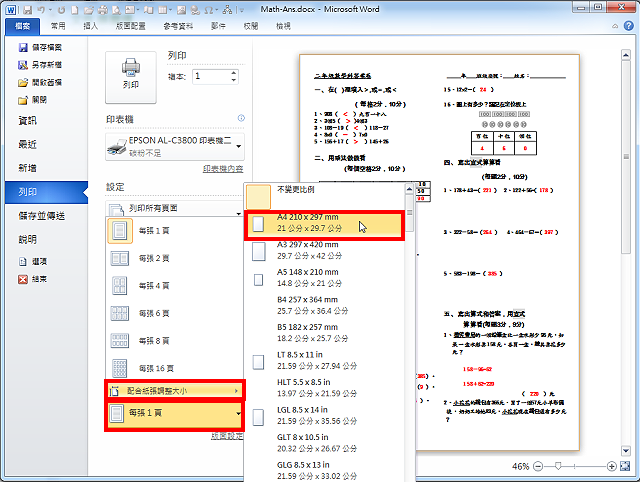Screen dimensions: 640x482
Task: Click the Redo icon in quick access toolbar
Action: [x=61, y=10]
